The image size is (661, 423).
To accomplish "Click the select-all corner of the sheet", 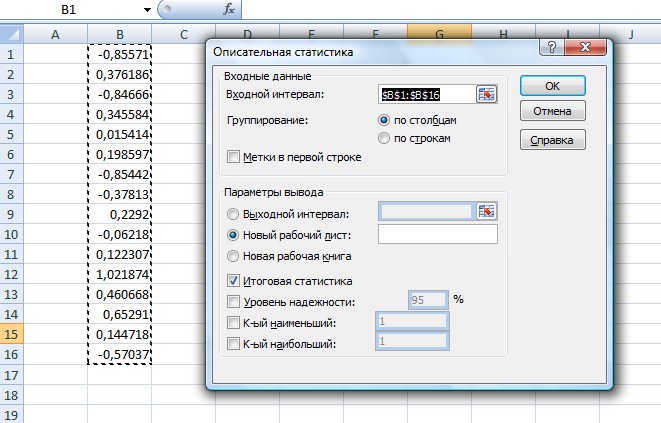I will tap(12, 34).
